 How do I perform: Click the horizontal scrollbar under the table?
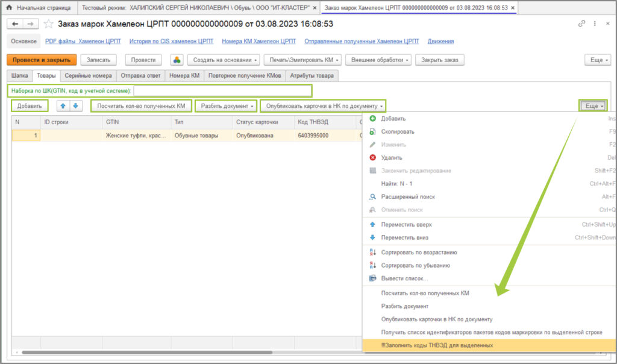pos(147,352)
